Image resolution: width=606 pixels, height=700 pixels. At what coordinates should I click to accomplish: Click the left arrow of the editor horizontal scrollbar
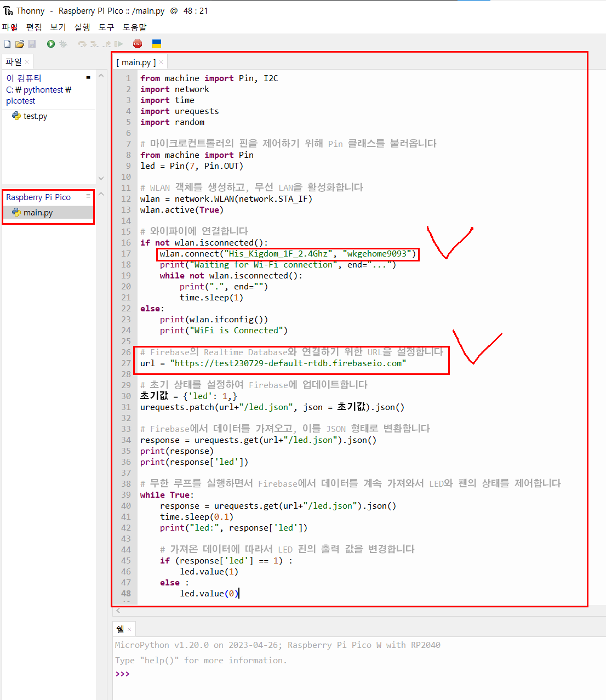point(118,610)
